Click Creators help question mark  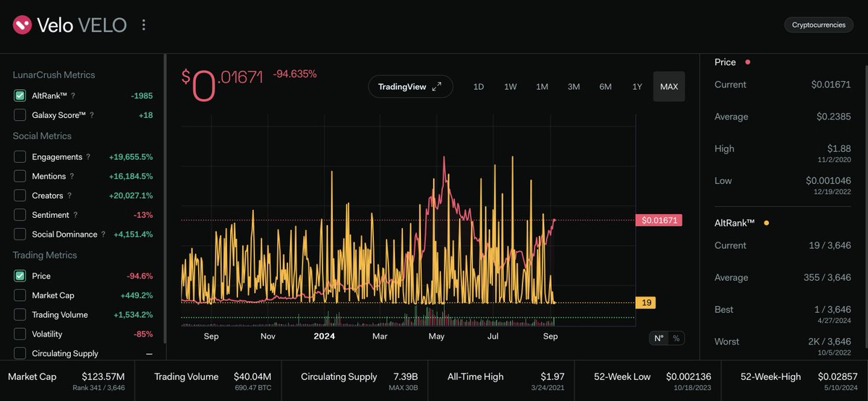[69, 196]
